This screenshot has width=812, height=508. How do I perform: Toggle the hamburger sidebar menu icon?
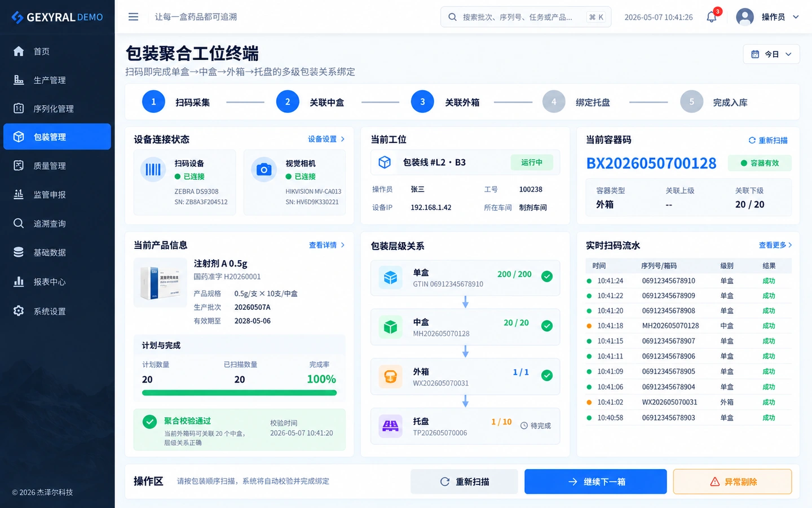(133, 17)
